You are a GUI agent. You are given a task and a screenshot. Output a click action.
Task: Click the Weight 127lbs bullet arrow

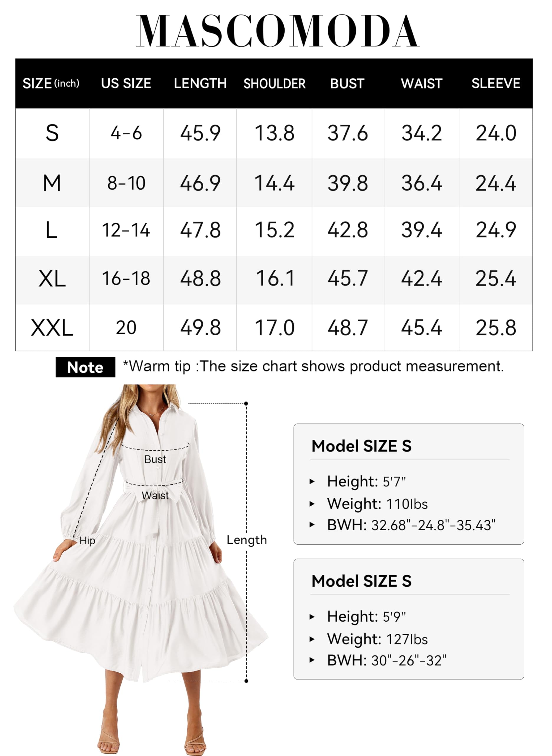[312, 639]
